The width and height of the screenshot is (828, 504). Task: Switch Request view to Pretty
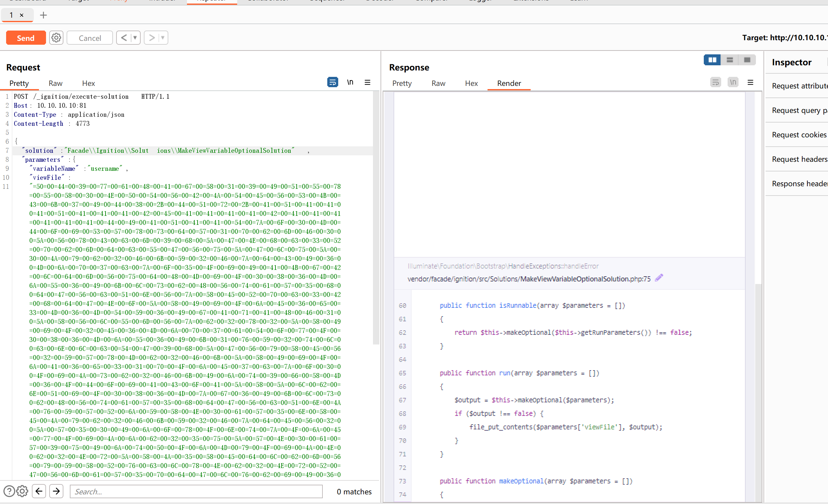click(19, 83)
